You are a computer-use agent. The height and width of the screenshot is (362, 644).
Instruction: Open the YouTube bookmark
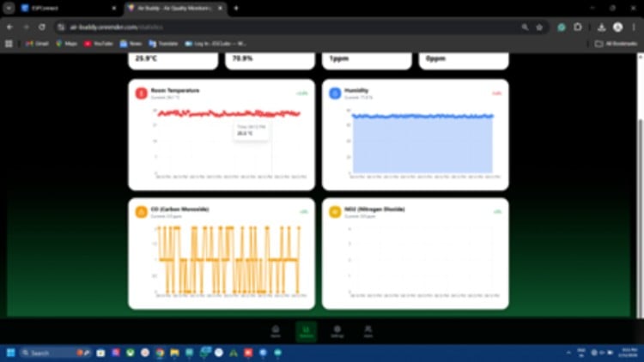click(x=99, y=44)
